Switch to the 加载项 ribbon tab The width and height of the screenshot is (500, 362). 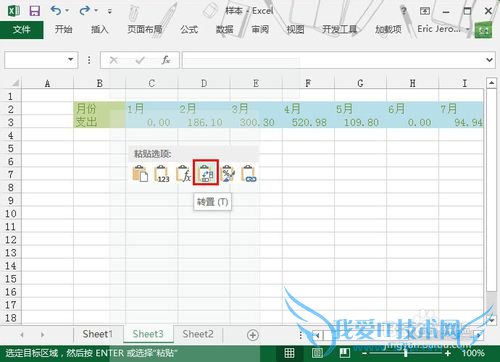point(388,30)
